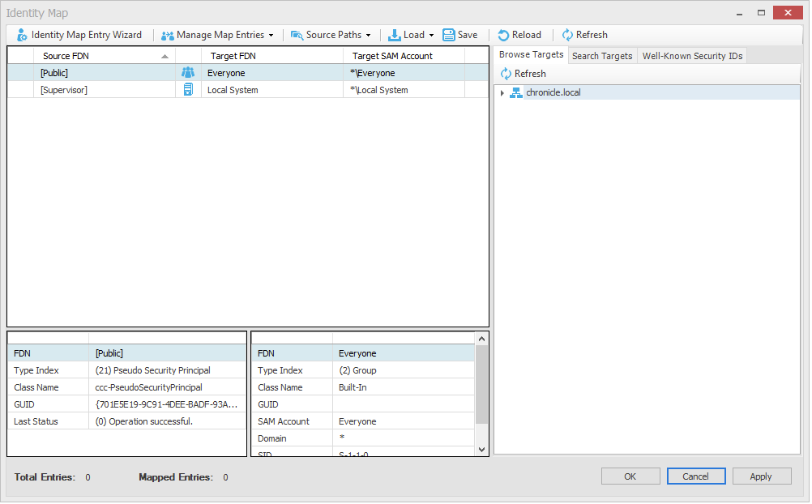Screen dimensions: 812x504
Task: Switch to the Search Targets tab
Action: (x=602, y=56)
